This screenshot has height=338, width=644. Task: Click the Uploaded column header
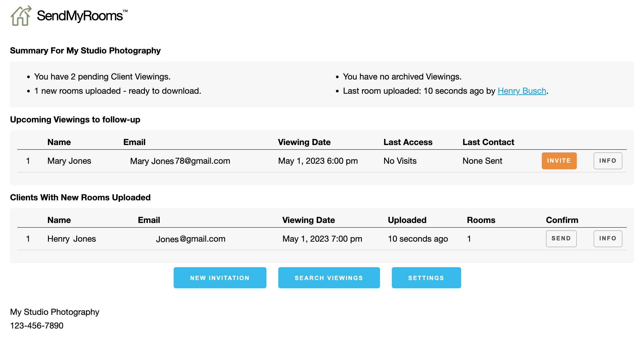coord(407,220)
